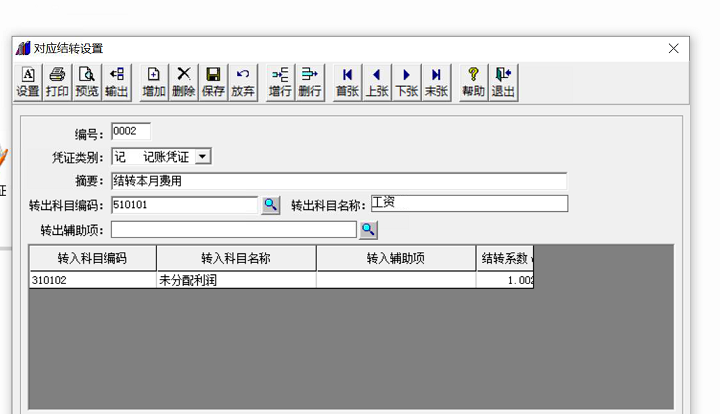Click the app icon in the title bar
720x414 pixels.
click(x=23, y=48)
